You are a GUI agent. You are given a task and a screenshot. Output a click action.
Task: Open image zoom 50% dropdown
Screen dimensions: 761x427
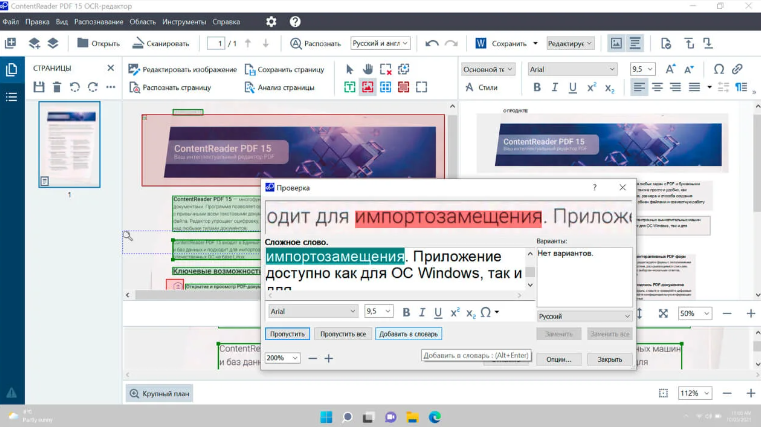(x=695, y=313)
